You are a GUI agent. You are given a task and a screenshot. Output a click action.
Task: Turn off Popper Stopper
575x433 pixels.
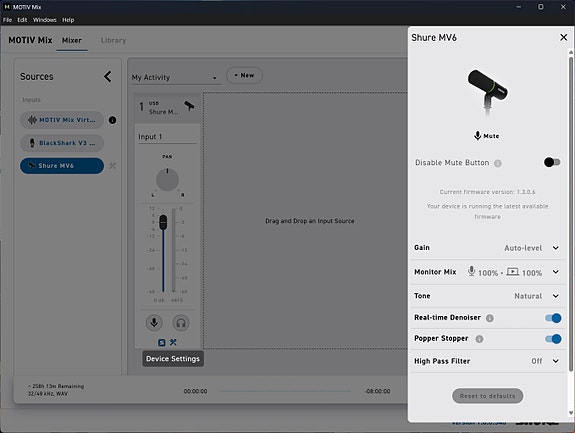[553, 339]
